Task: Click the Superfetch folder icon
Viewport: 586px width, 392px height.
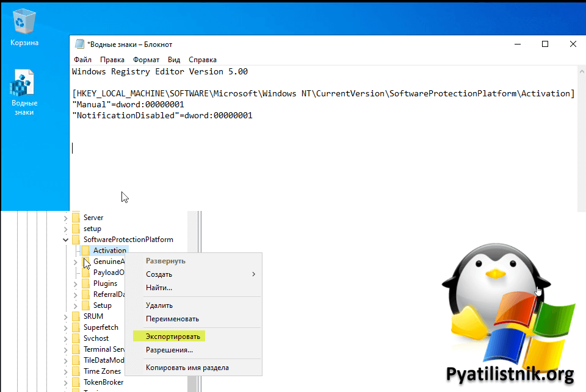Action: [x=76, y=327]
